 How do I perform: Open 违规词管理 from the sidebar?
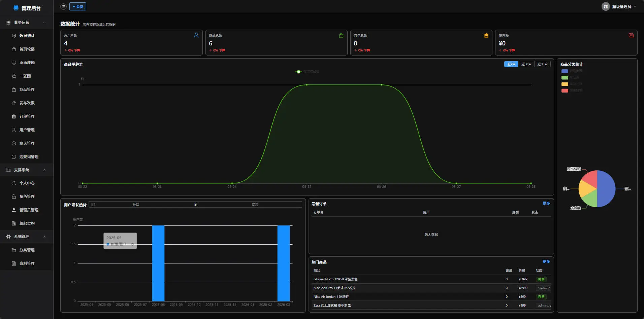pyautogui.click(x=29, y=157)
